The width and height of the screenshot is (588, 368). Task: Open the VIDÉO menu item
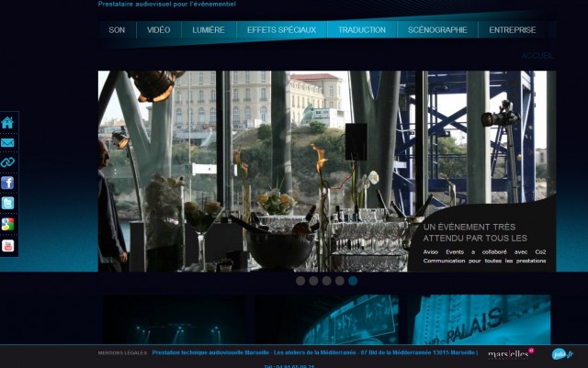(159, 30)
